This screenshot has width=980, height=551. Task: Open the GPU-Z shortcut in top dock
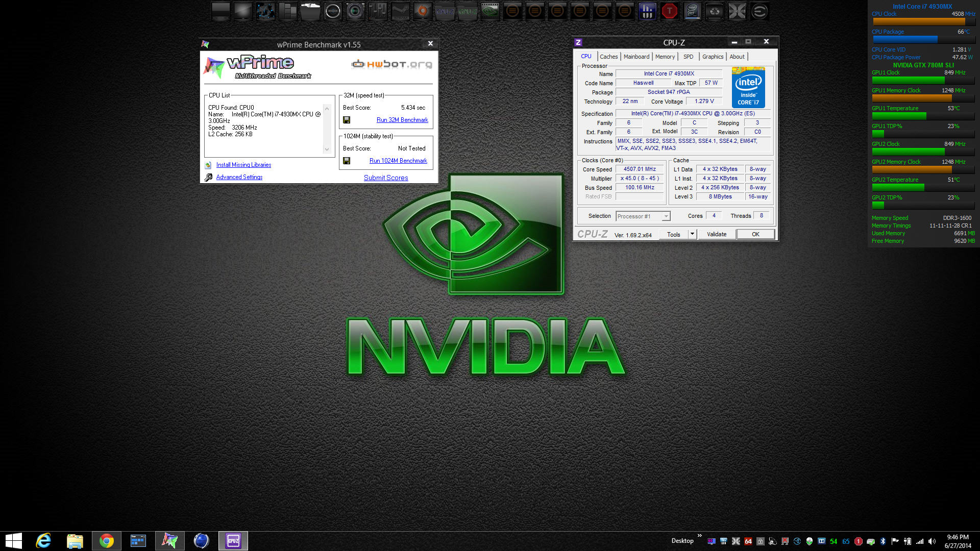pyautogui.click(x=468, y=11)
